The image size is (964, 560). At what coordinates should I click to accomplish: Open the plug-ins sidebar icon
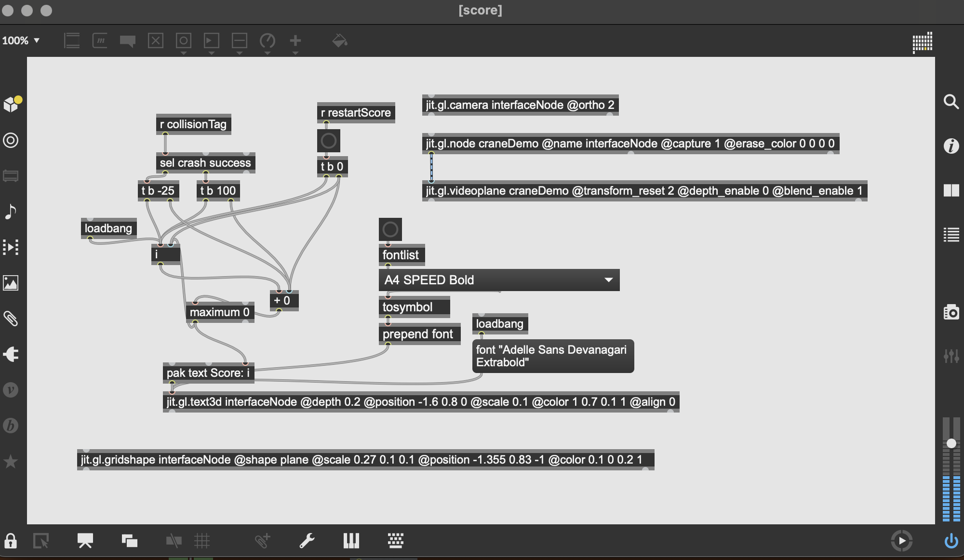coord(11,354)
